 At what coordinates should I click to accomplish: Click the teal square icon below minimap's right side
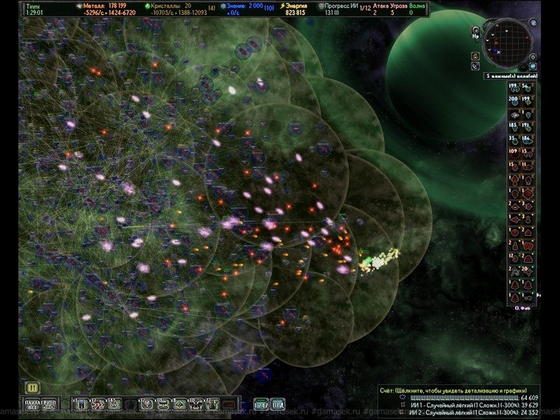coord(533,66)
